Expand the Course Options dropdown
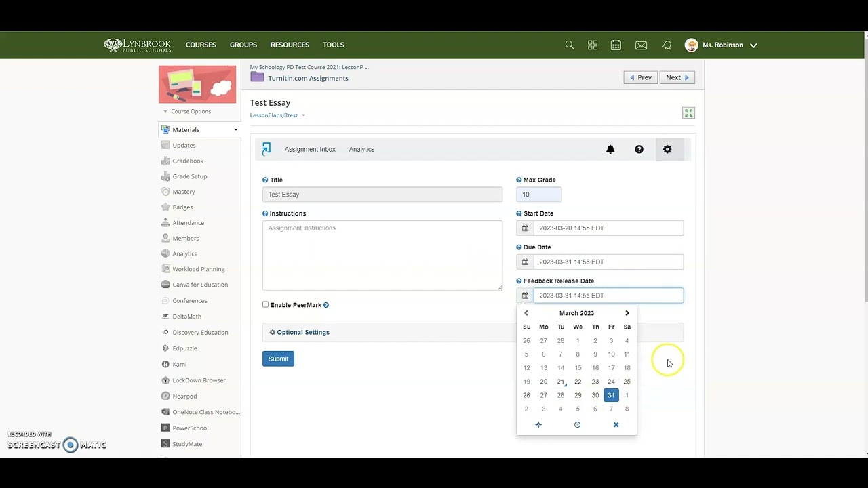 pyautogui.click(x=187, y=111)
